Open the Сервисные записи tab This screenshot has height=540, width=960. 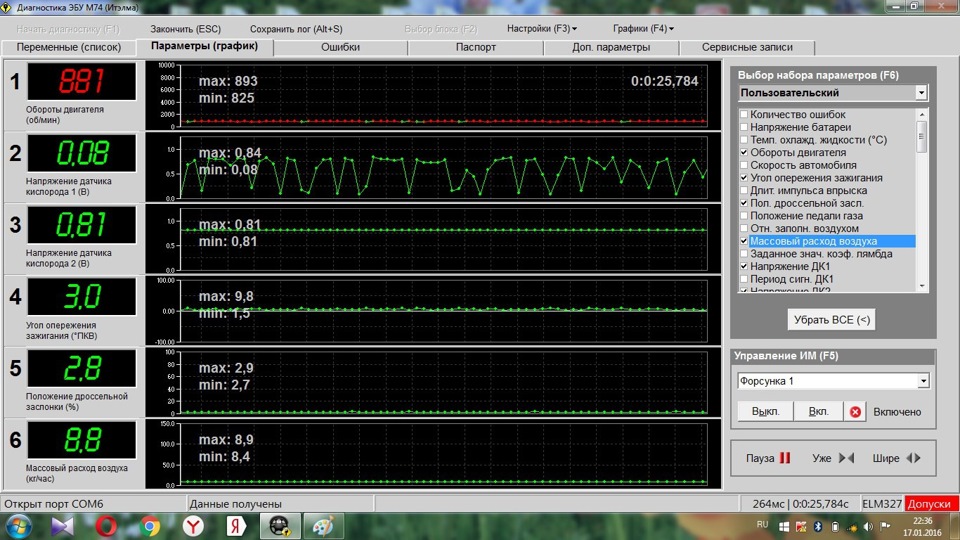pos(747,47)
